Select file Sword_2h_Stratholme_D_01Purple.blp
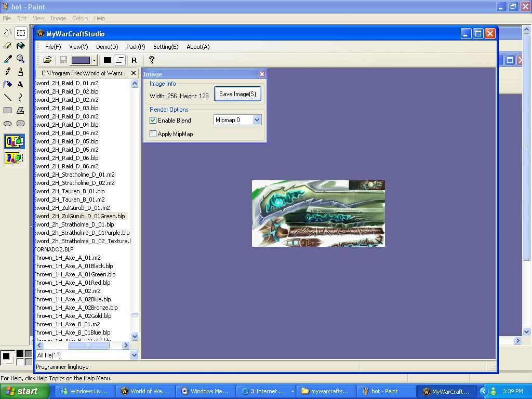532x399 pixels. [x=83, y=233]
